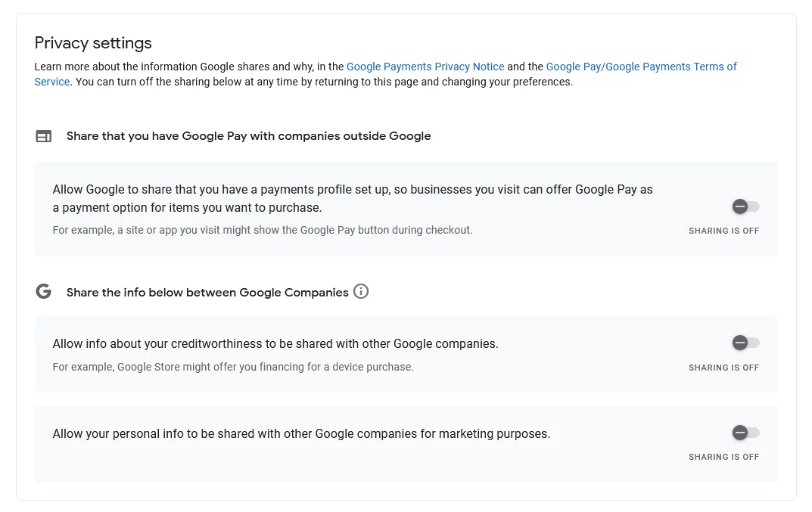
Task: Click the Google Pay button checkout example text
Action: [262, 230]
